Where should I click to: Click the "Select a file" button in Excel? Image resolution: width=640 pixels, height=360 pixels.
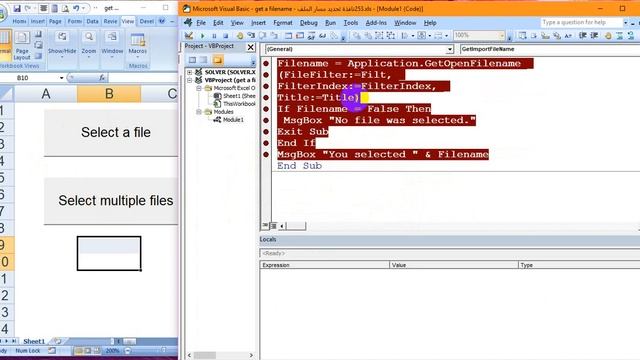click(x=111, y=132)
